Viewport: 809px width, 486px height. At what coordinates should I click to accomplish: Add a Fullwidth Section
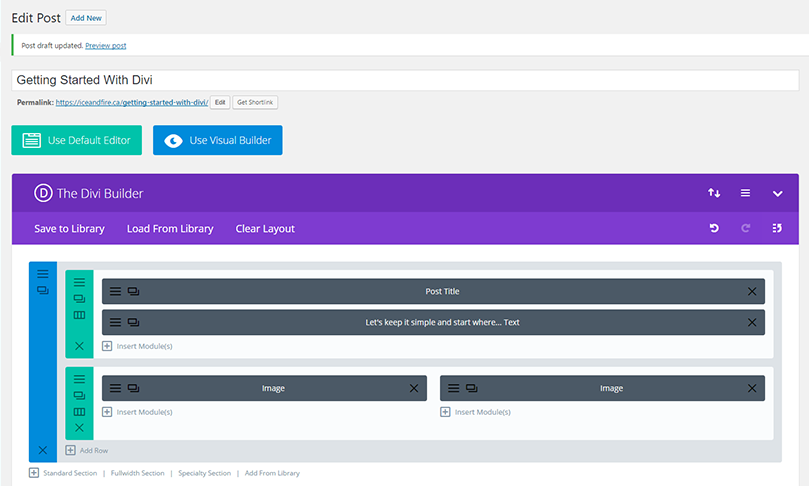point(138,473)
